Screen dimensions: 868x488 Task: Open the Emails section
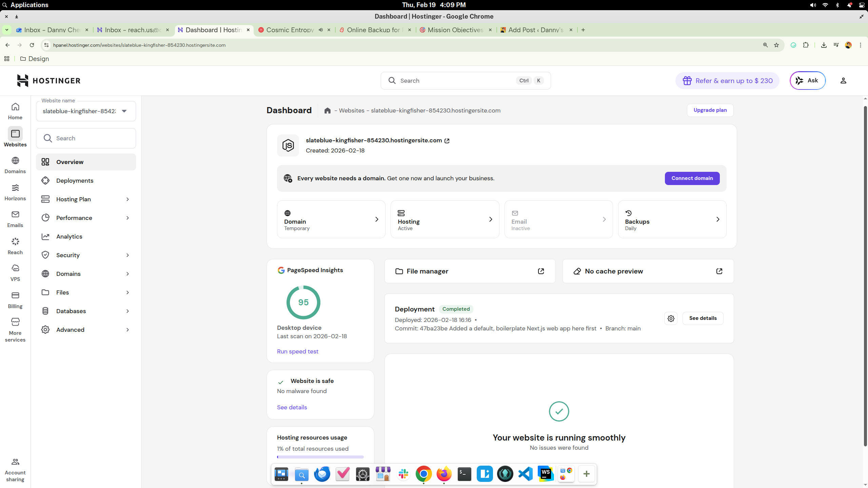tap(15, 219)
